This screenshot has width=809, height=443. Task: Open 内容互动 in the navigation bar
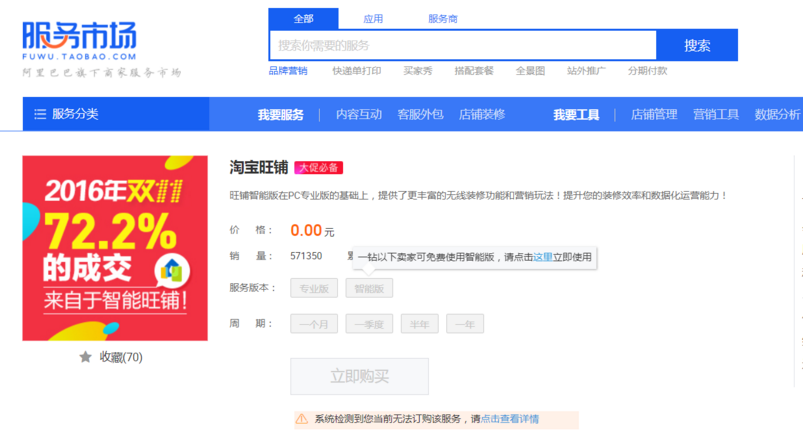(359, 114)
